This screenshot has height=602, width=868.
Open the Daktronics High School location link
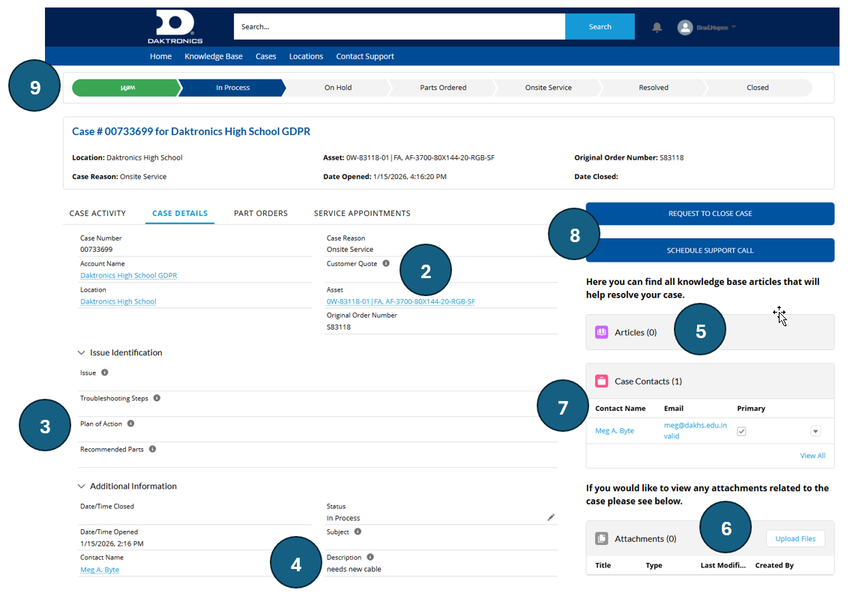pos(118,301)
